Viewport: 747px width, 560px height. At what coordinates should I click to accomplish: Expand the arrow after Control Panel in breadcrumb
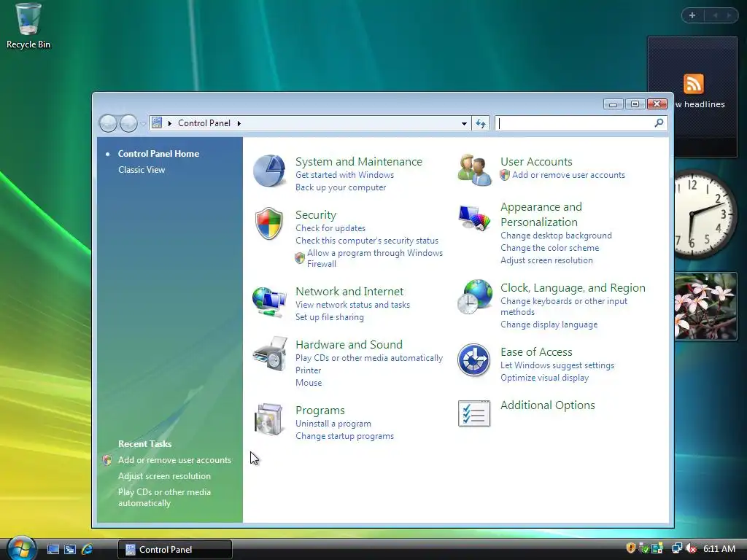coord(239,123)
